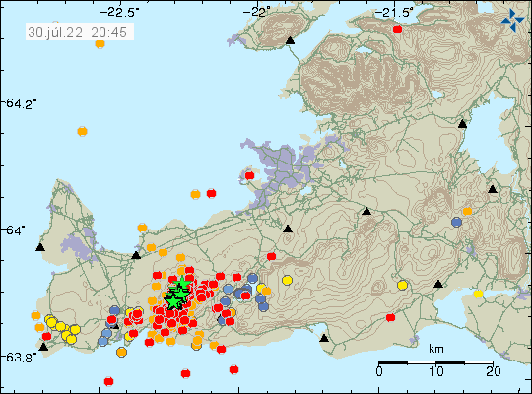This screenshot has width=532, height=394.
Task: Click the red dot at the bottom-left sea
Action: 108,381
